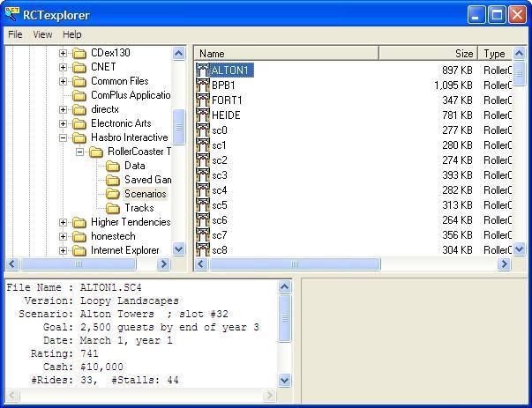Click the '#Rides: 33, #Stalls: 44' line
Screen dimensions: 532x408
pos(105,380)
